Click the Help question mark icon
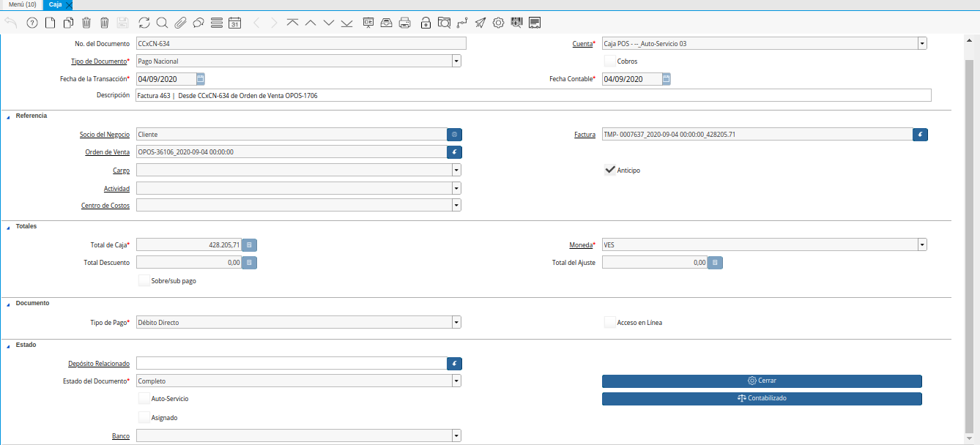 (31, 23)
